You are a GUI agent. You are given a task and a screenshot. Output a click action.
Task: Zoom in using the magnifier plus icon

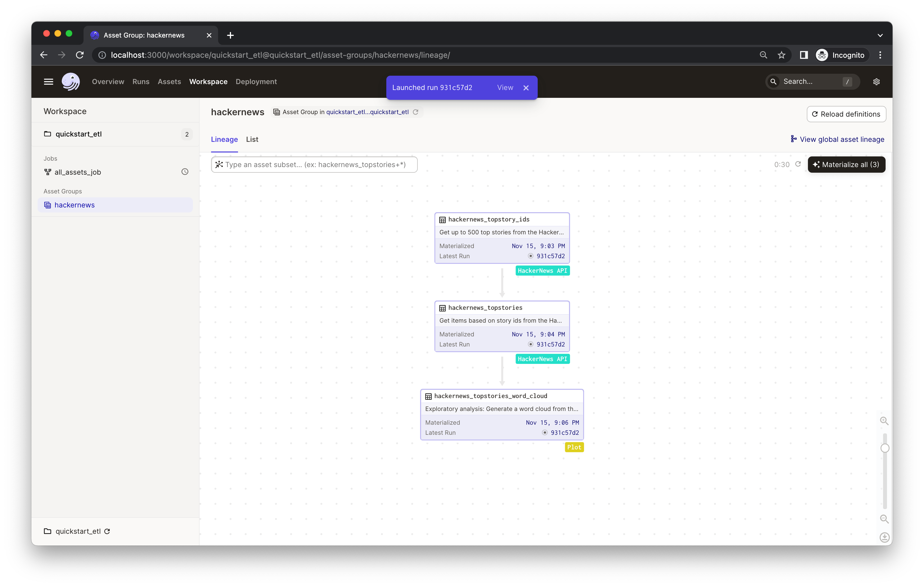pos(884,421)
